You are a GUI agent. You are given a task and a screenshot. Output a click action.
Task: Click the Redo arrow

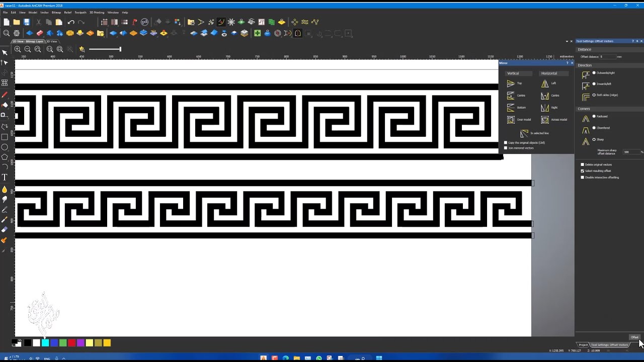[x=81, y=22]
